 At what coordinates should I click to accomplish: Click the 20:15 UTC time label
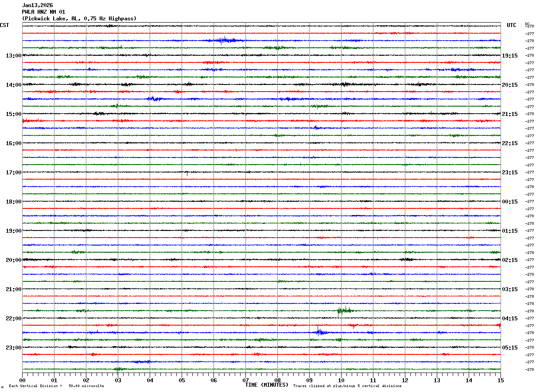click(510, 85)
